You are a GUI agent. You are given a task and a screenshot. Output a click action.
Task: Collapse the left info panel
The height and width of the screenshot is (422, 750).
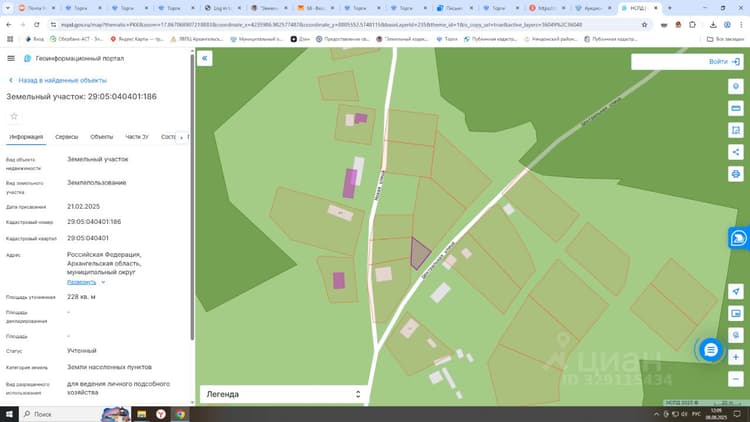(205, 58)
